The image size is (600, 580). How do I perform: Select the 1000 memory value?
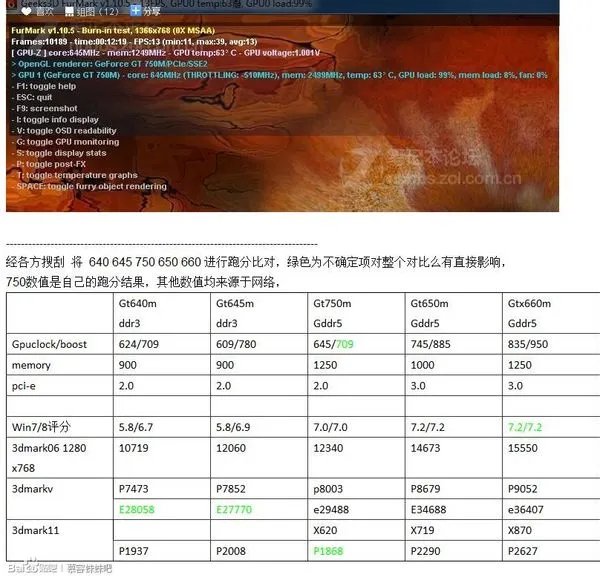click(x=422, y=365)
